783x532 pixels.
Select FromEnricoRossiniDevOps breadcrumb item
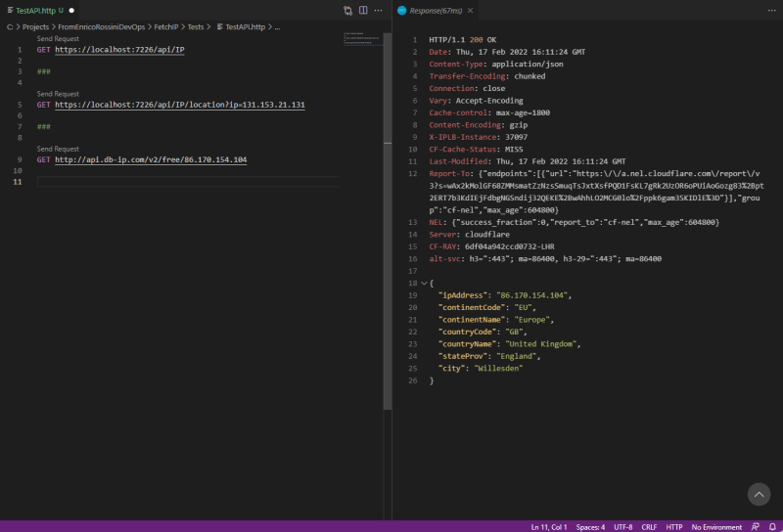pos(102,27)
